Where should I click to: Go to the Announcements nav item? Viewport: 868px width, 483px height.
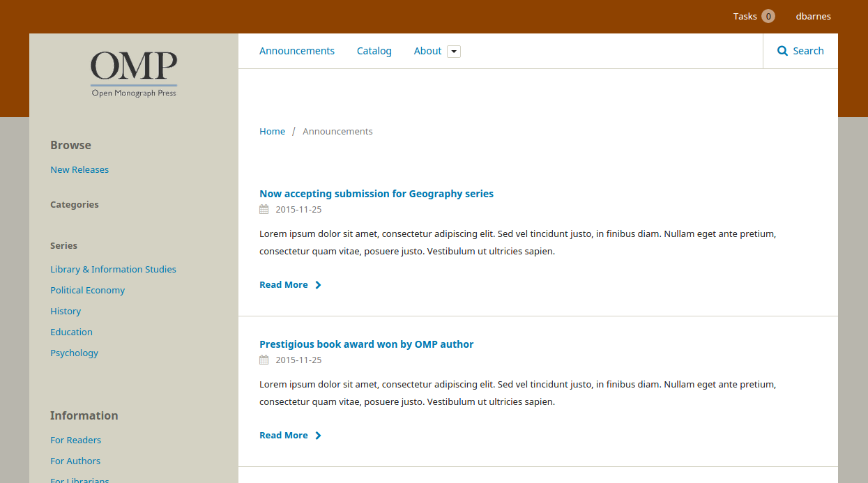pos(297,51)
